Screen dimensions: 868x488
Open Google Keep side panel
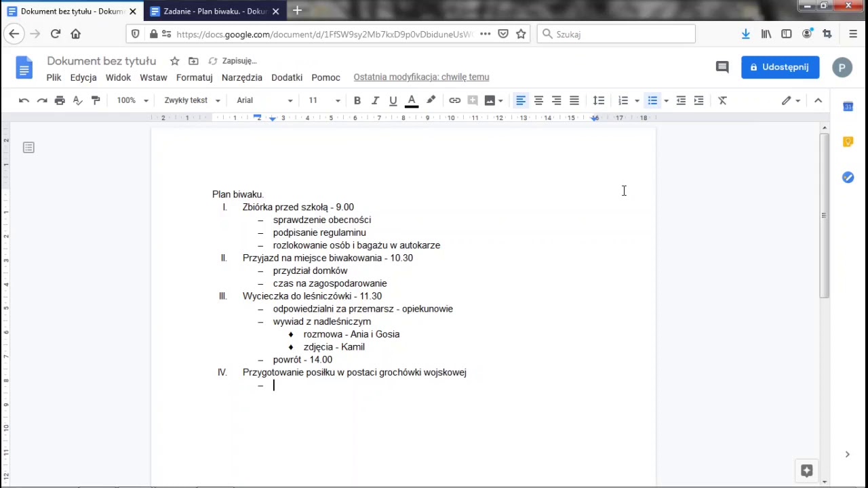[x=848, y=142]
